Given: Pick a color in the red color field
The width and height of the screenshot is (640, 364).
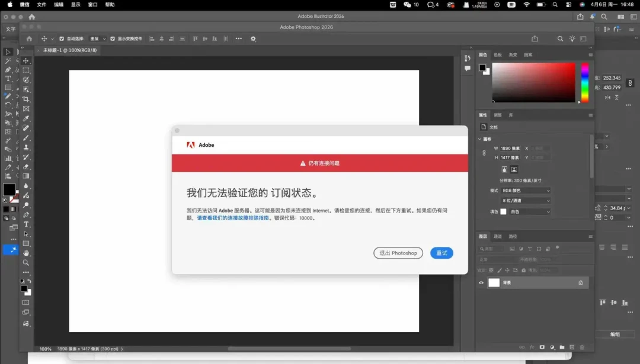Looking at the screenshot, I should point(533,82).
